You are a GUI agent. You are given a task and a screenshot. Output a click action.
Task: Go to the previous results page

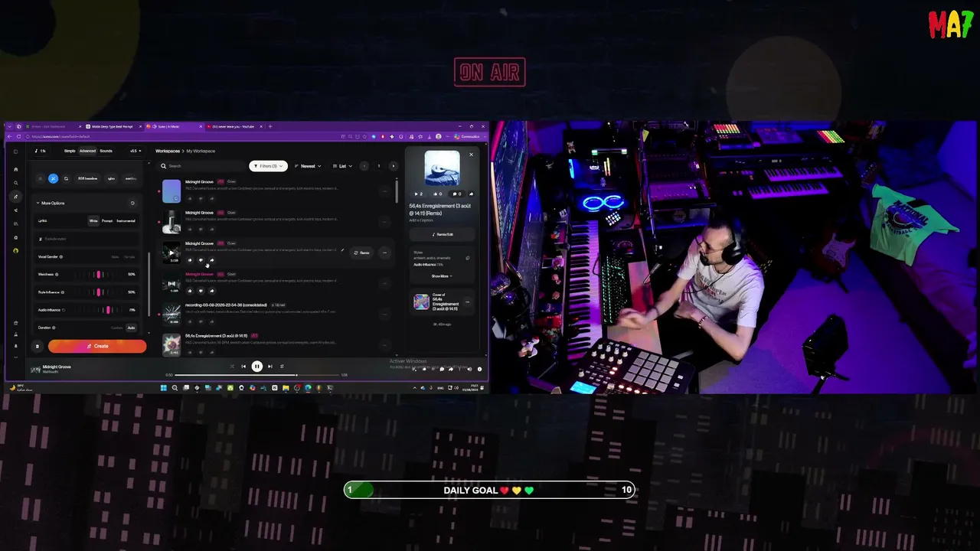364,166
